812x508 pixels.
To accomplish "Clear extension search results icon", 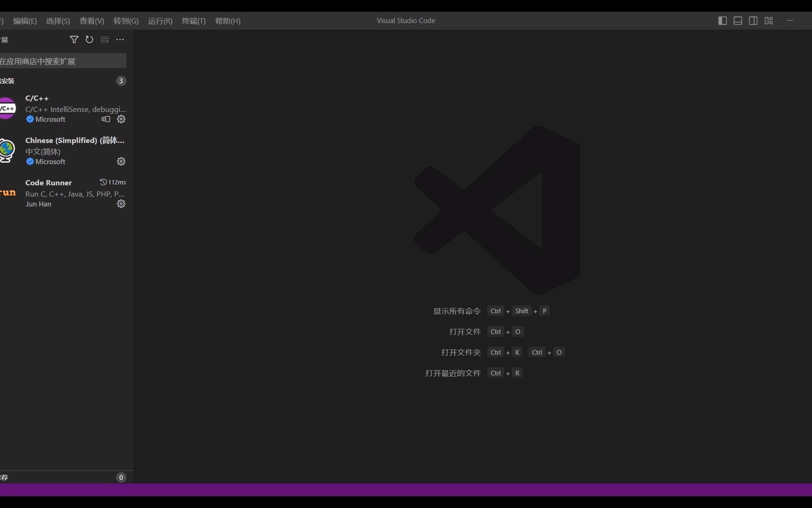I will 105,40.
